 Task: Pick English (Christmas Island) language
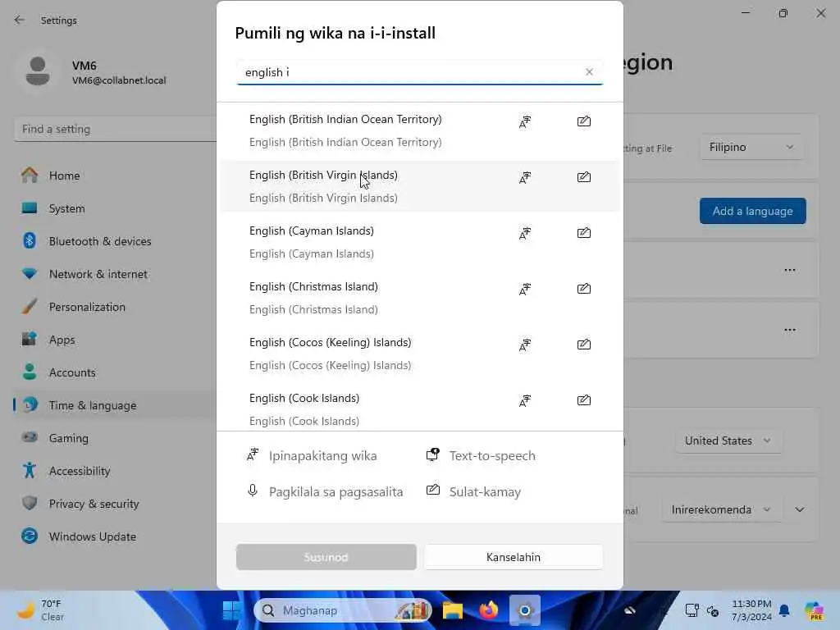419,297
